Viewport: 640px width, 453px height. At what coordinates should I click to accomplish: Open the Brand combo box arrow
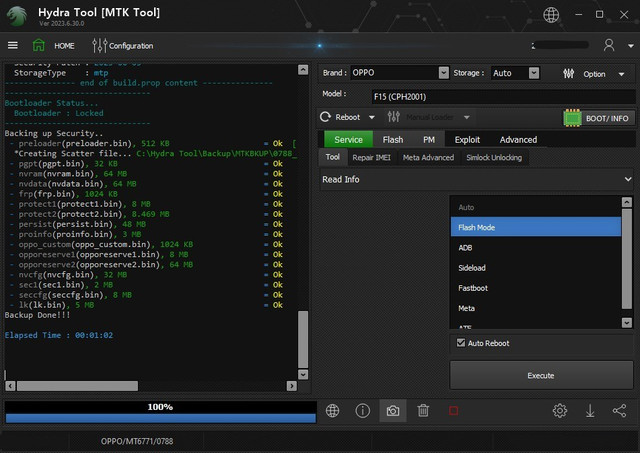click(444, 73)
